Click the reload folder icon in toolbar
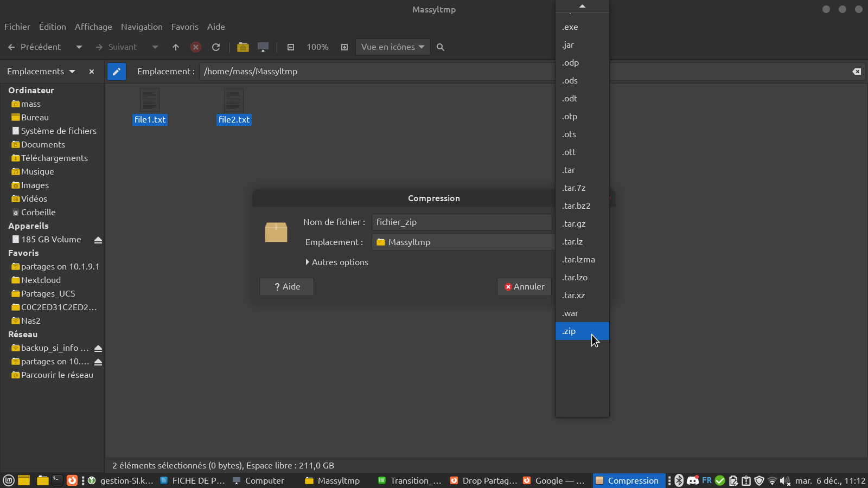The width and height of the screenshot is (868, 488). [216, 47]
